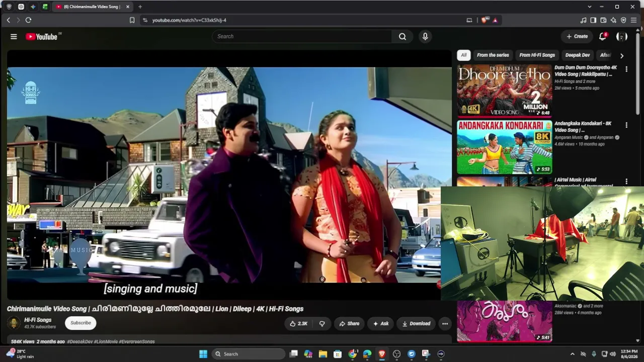The width and height of the screenshot is (644, 362).
Task: Open options for Airtel Music video
Action: 626,182
